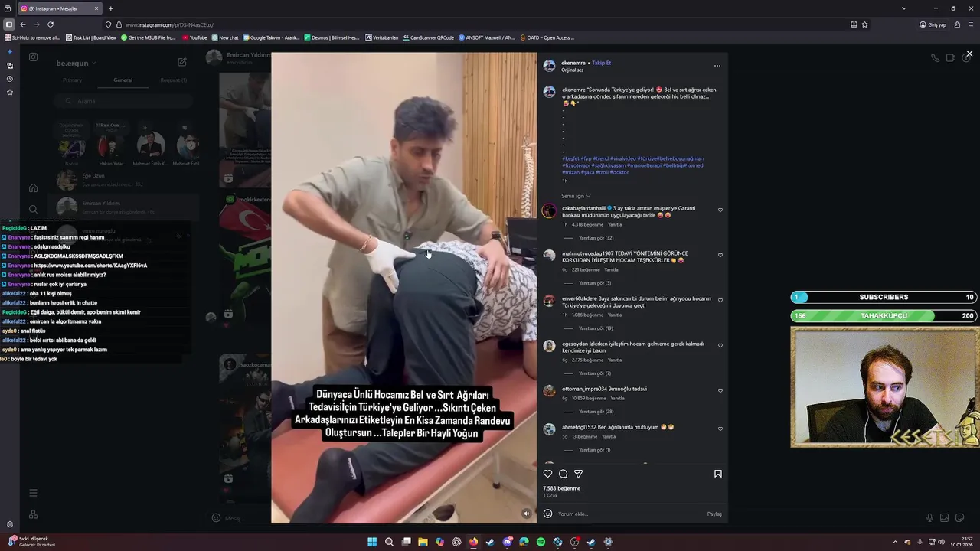
Task: Open the #keşfet hashtag link
Action: (x=570, y=158)
